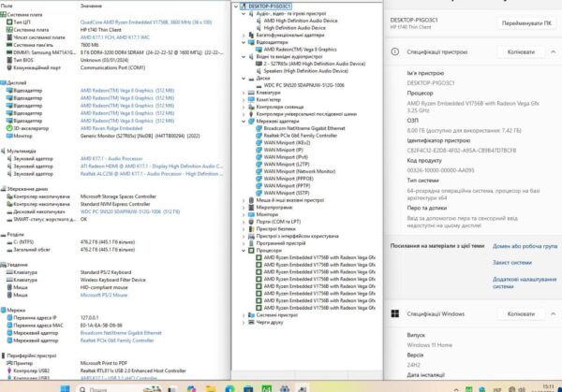Collapse the DESKTOP root node in Device Manager

click(236, 7)
